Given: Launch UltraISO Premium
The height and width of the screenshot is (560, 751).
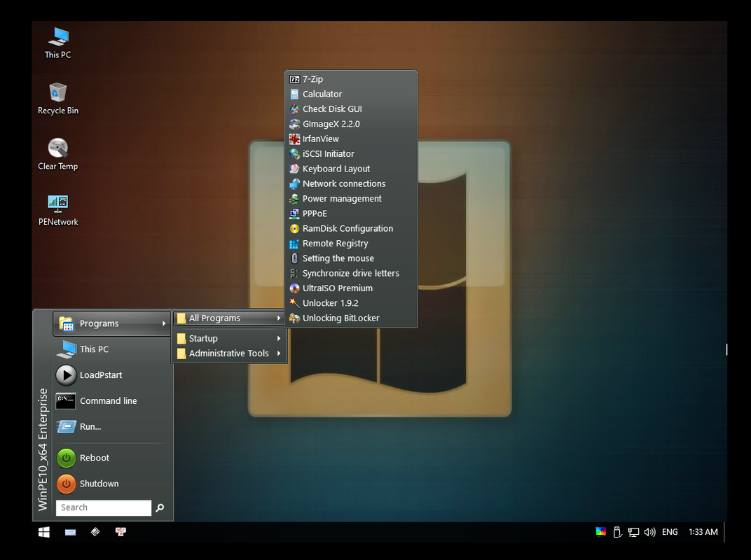Looking at the screenshot, I should (x=350, y=288).
